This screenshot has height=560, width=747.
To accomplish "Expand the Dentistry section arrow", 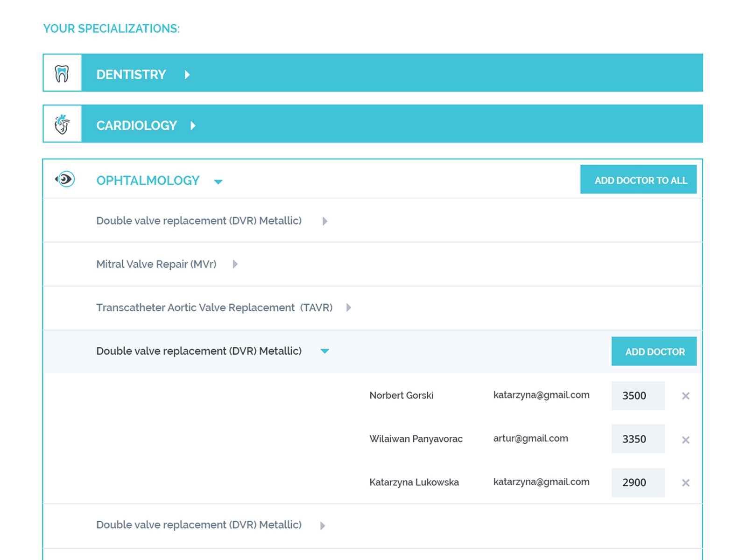I will point(187,75).
